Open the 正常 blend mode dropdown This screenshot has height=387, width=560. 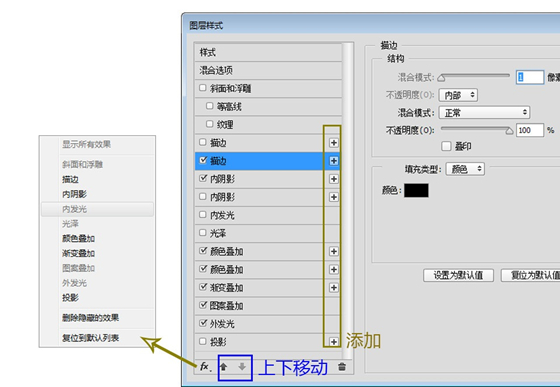[484, 112]
